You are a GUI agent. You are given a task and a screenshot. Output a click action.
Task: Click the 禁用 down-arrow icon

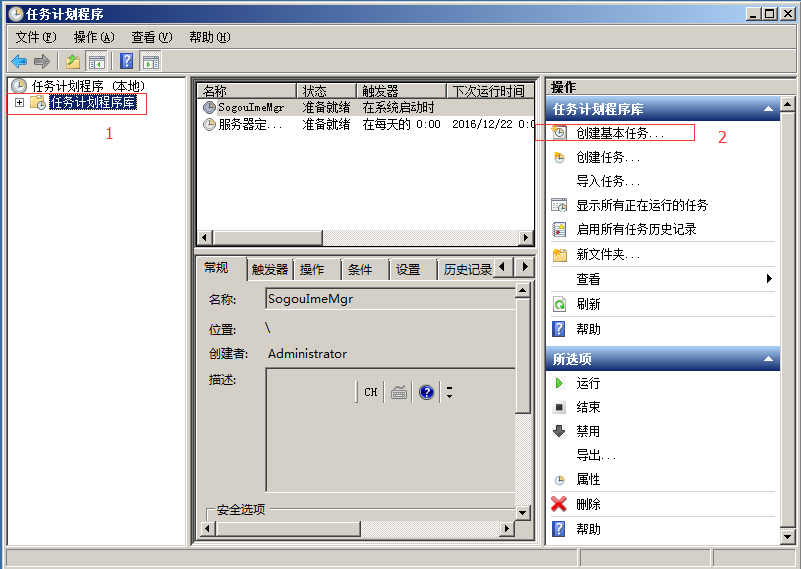tap(560, 431)
